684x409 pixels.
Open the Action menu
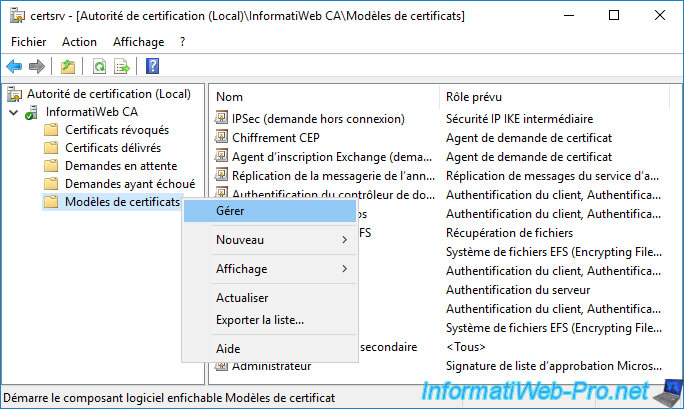(79, 41)
